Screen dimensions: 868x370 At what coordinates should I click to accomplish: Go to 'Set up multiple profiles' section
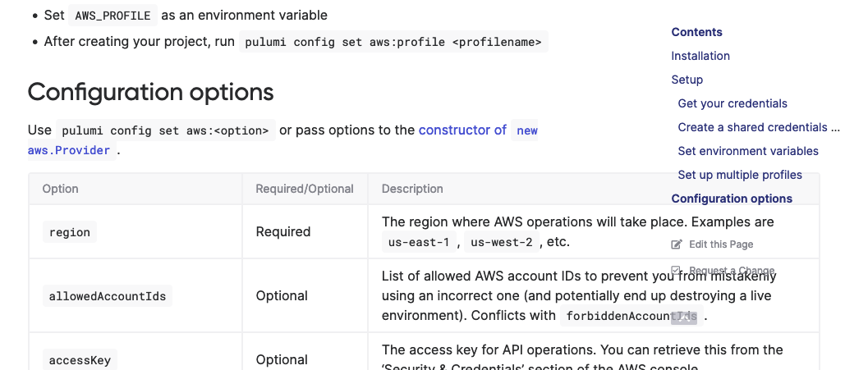point(740,175)
